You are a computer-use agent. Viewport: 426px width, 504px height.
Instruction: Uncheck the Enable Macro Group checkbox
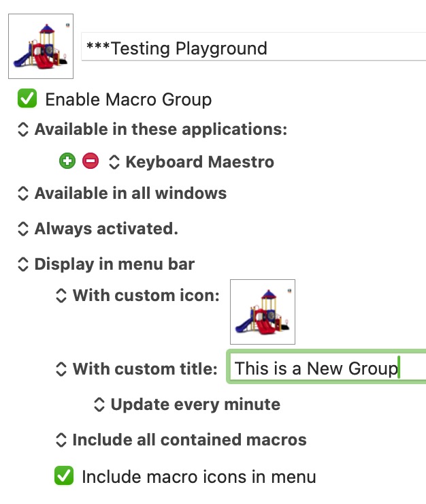[x=27, y=98]
